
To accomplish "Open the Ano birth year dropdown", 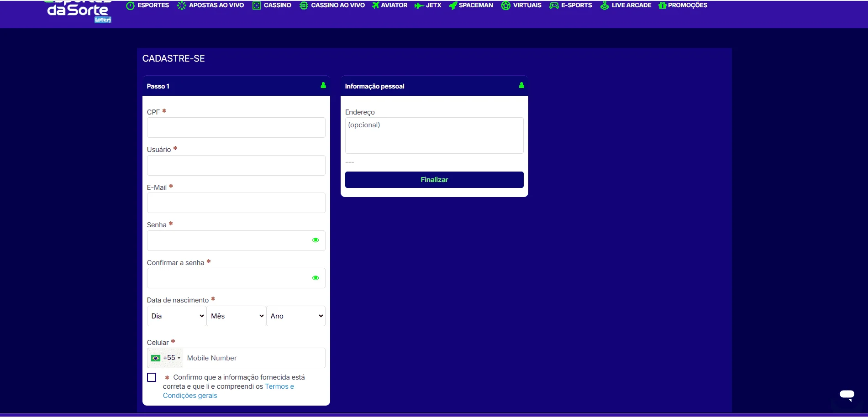I will 296,316.
